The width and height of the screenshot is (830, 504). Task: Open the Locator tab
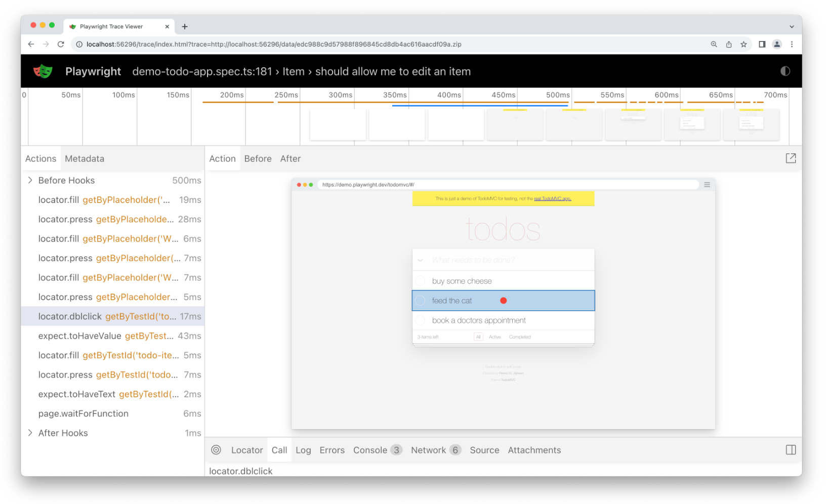tap(247, 450)
